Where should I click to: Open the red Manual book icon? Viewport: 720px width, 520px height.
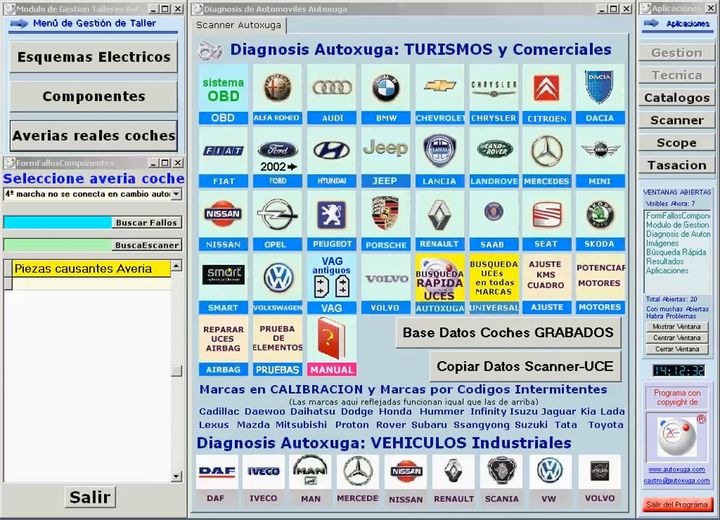(332, 339)
